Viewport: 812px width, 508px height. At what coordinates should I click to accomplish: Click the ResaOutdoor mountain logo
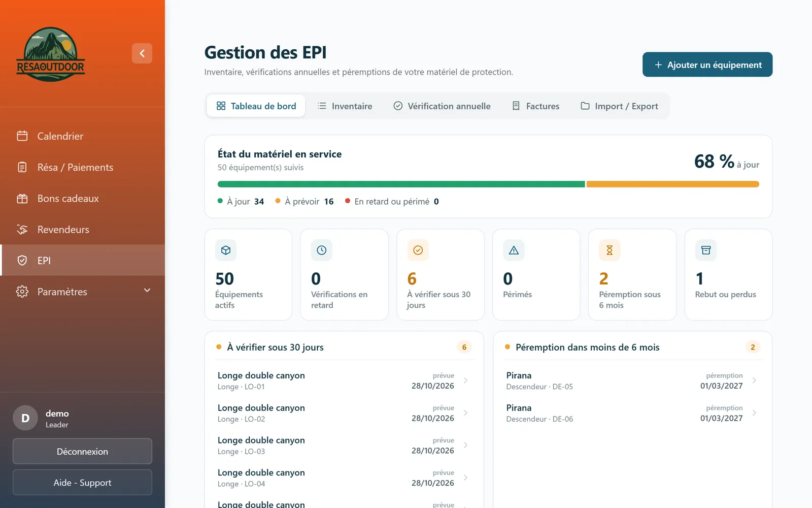click(51, 54)
